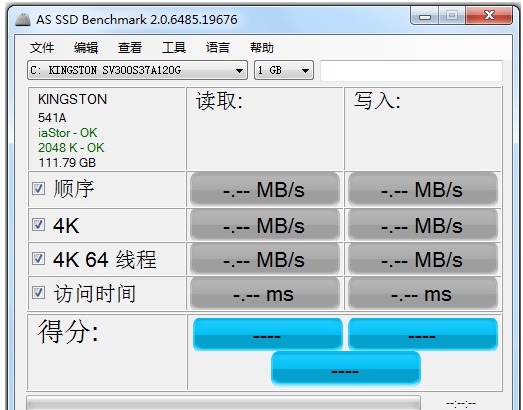Click the 写入: write column header

point(377,101)
